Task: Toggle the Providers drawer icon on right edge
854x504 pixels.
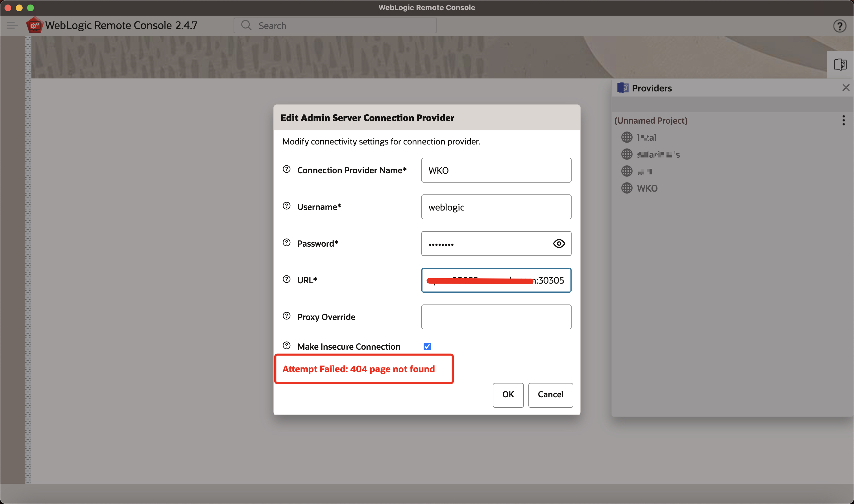Action: [x=840, y=65]
